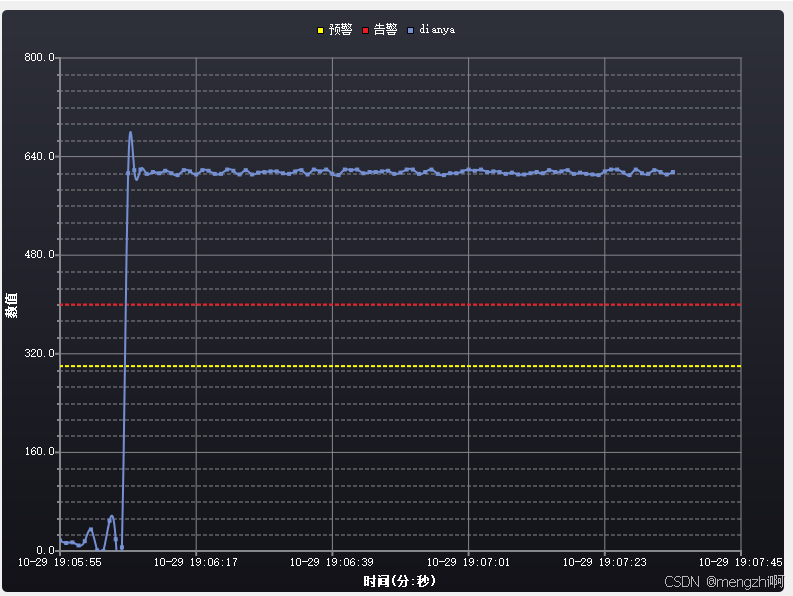
Task: Click the last dianya data point
Action: pos(673,173)
